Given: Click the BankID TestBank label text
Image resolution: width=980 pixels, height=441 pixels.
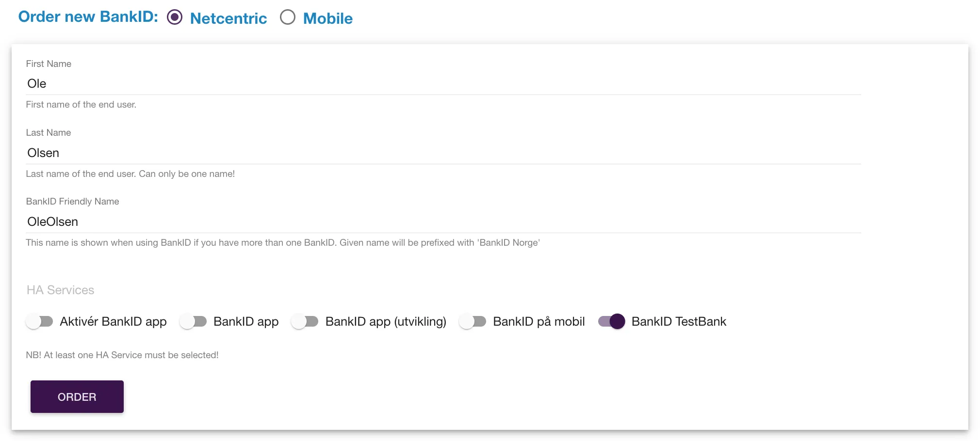Looking at the screenshot, I should [679, 322].
